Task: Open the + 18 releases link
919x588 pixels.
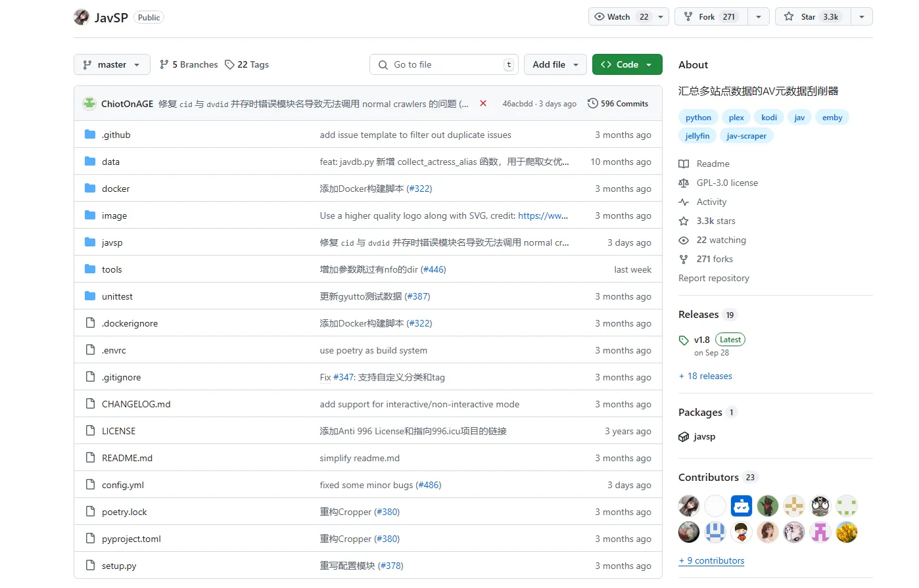Action: [705, 376]
